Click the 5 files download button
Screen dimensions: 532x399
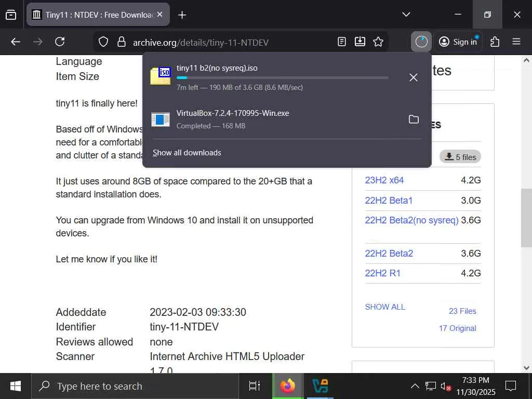point(460,157)
